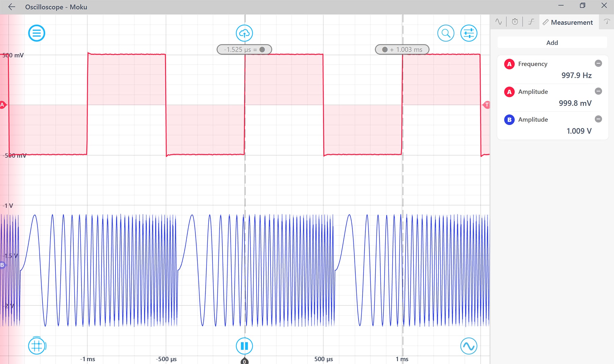Pause waveform acquisition
Viewport: 614px width, 364px height.
tap(244, 345)
